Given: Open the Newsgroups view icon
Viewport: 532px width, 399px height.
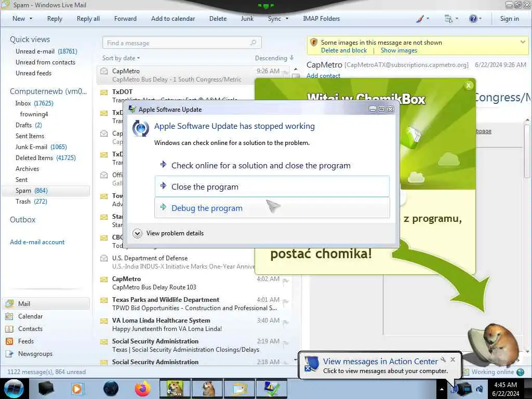Looking at the screenshot, I should pyautogui.click(x=9, y=354).
